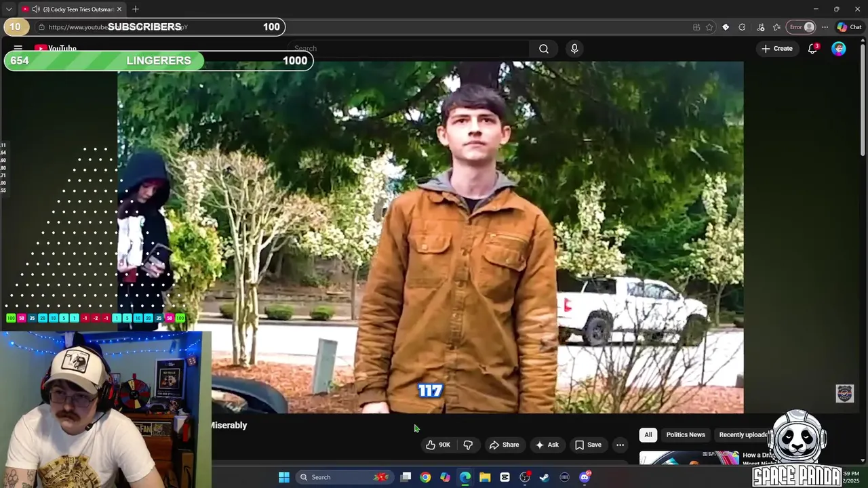
Task: Select the Politics News chip
Action: click(686, 434)
